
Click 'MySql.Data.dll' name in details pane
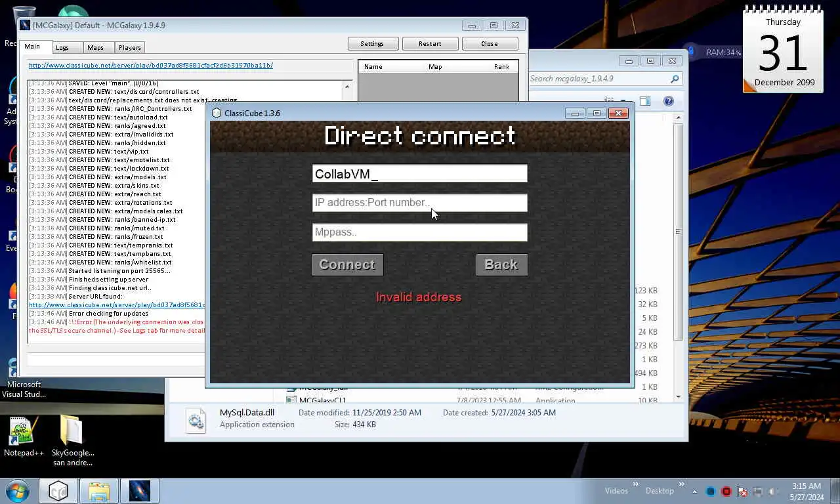[x=247, y=413]
